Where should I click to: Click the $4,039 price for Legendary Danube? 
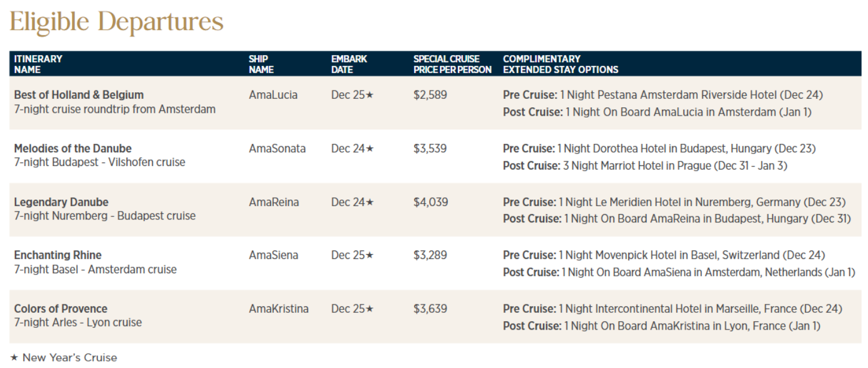430,202
